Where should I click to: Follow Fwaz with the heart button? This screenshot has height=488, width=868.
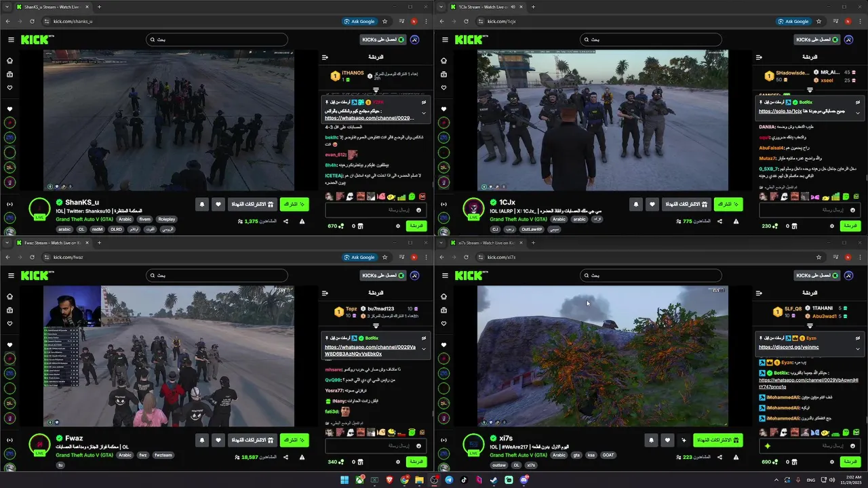click(218, 440)
